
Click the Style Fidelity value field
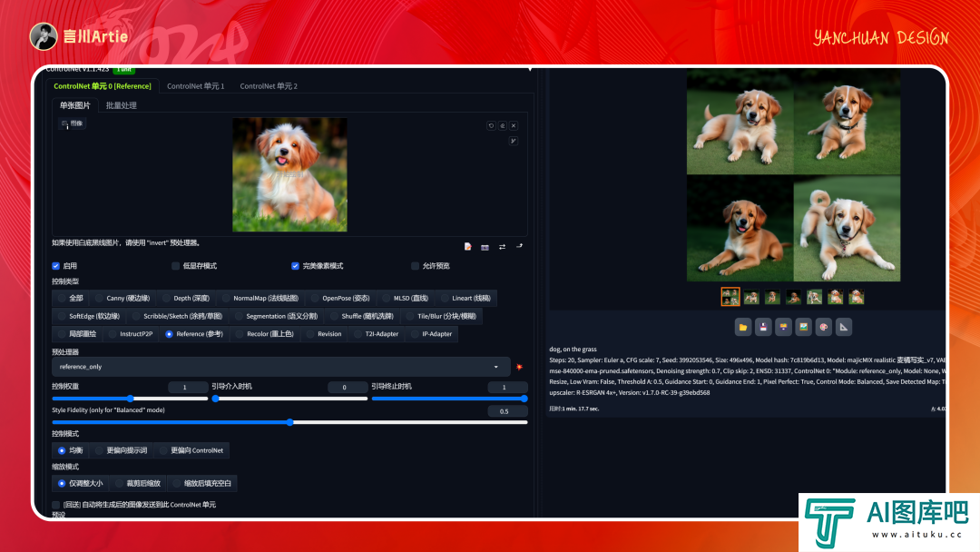(x=507, y=411)
